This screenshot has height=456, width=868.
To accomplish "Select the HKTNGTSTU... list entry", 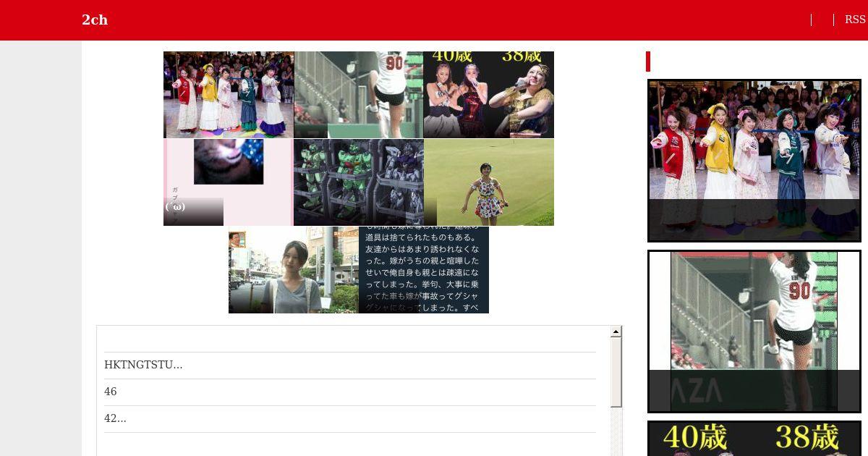I will (x=143, y=365).
